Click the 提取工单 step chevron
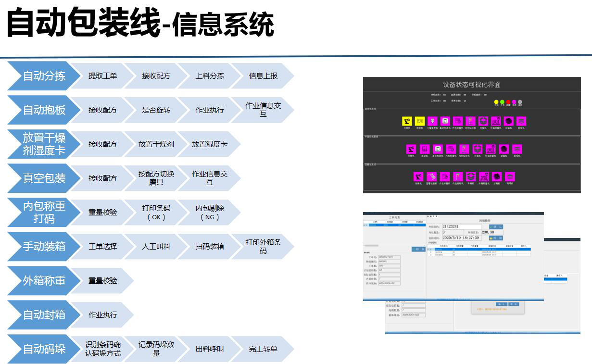Screen dimensions: 592x364 click(x=102, y=76)
